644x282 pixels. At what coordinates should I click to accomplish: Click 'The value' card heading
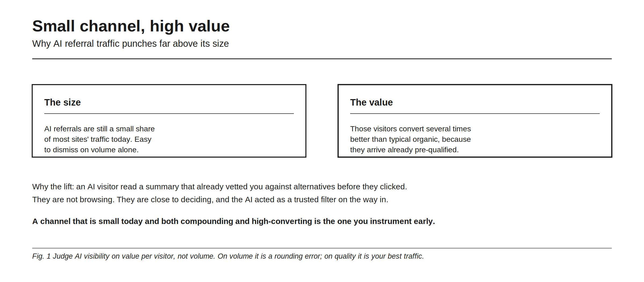pos(371,102)
